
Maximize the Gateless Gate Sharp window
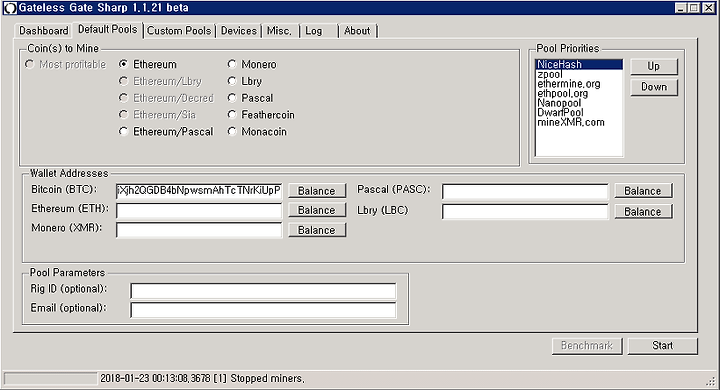[694, 8]
